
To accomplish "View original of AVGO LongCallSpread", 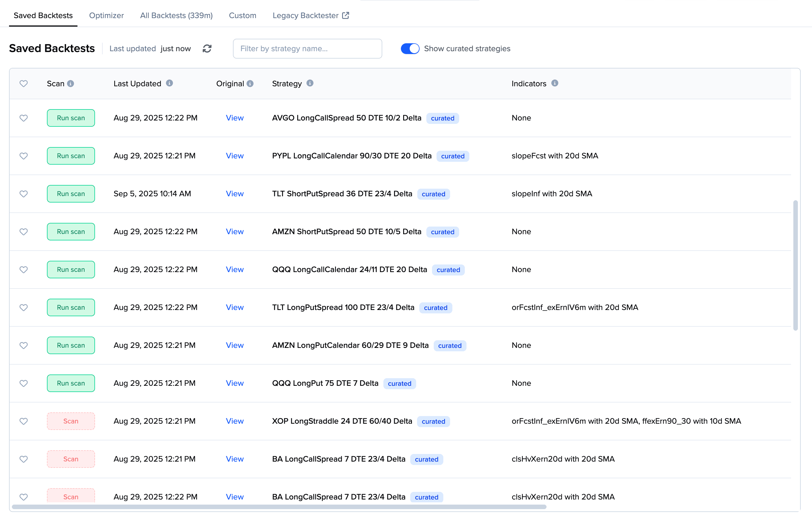I will pyautogui.click(x=235, y=118).
